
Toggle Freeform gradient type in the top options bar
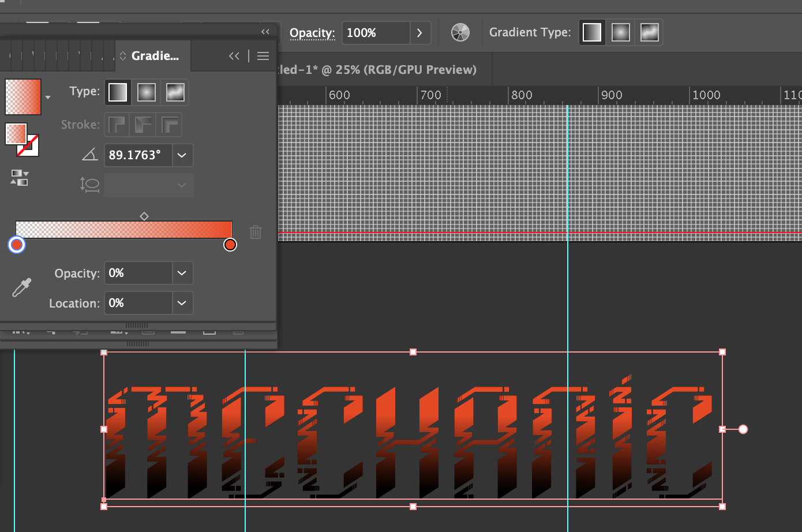coord(649,32)
